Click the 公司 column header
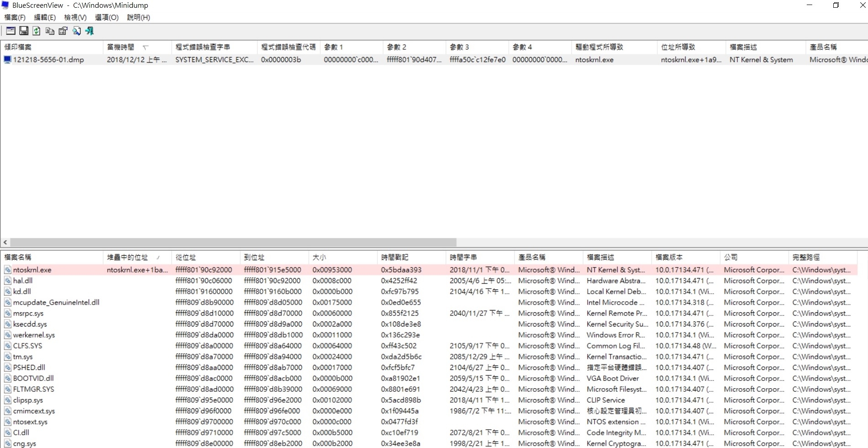868x448 pixels. [754, 257]
